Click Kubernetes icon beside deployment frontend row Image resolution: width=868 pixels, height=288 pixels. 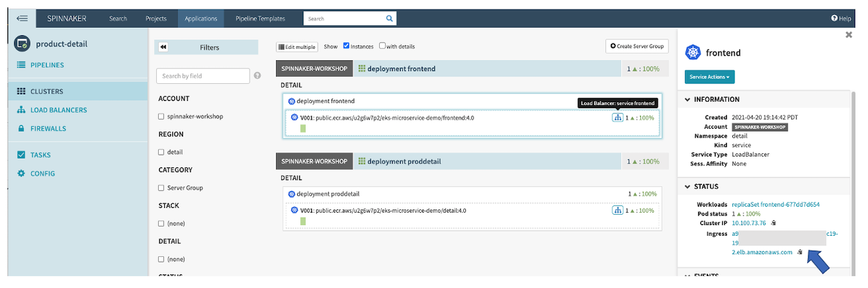pyautogui.click(x=292, y=101)
